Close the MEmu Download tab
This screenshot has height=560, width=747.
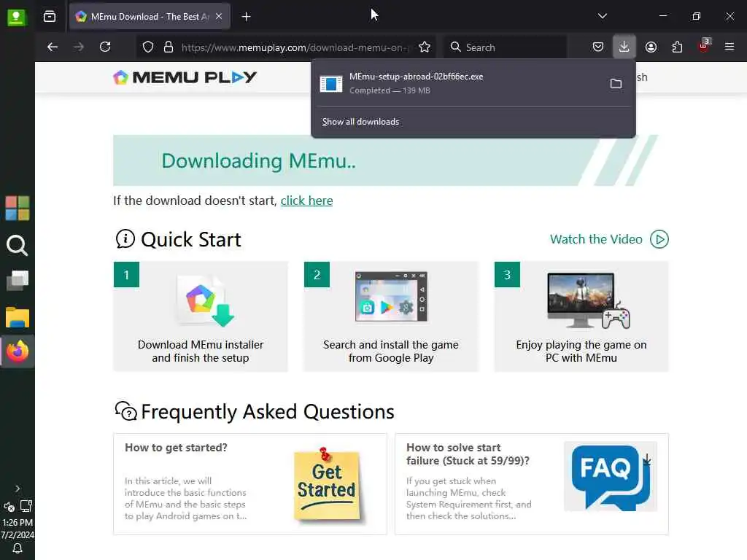coord(219,16)
